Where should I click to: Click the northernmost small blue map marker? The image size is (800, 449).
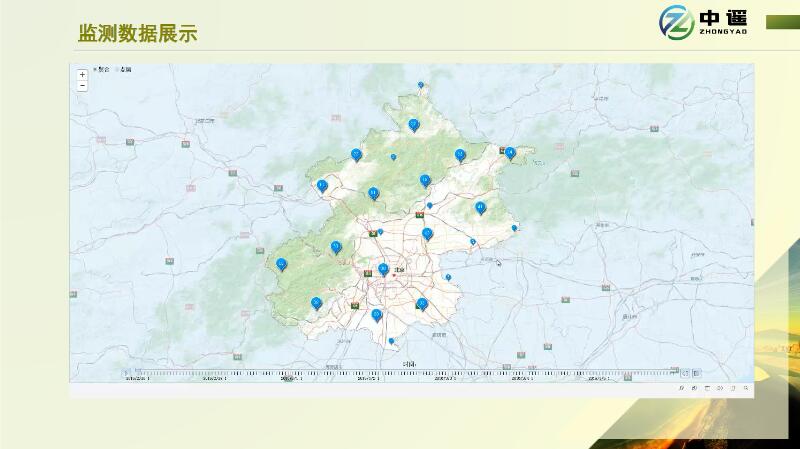421,85
